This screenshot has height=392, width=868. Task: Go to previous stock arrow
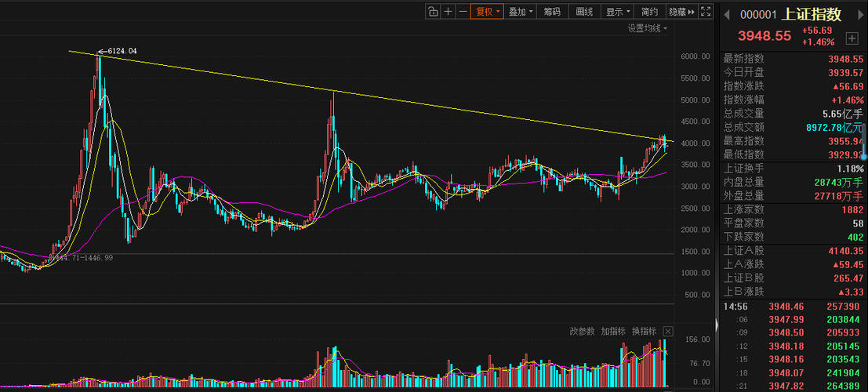(x=728, y=14)
